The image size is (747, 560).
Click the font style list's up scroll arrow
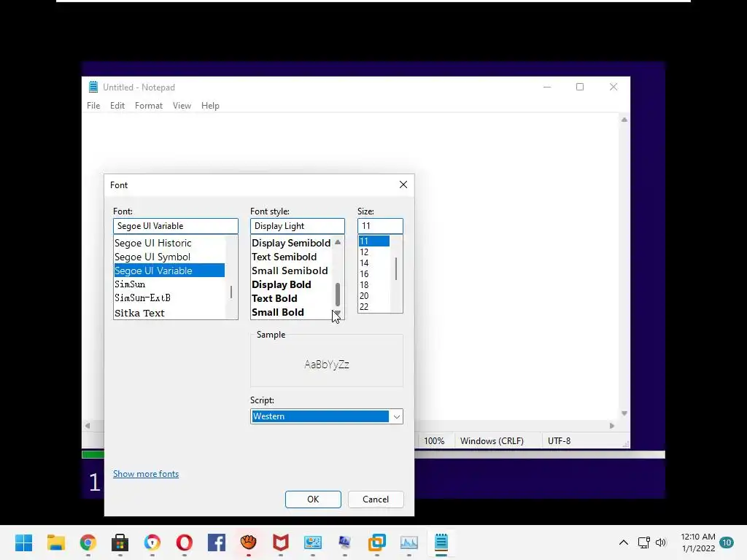338,242
